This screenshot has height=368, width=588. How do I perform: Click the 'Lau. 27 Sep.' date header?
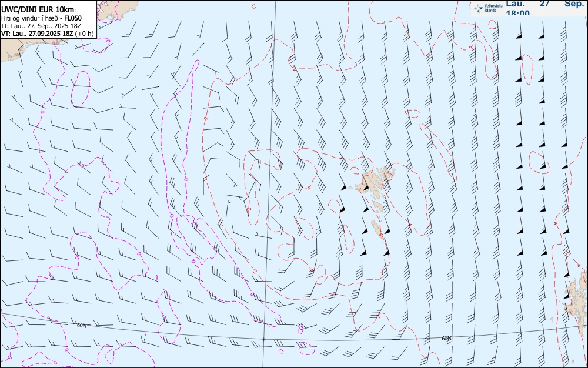pos(545,4)
